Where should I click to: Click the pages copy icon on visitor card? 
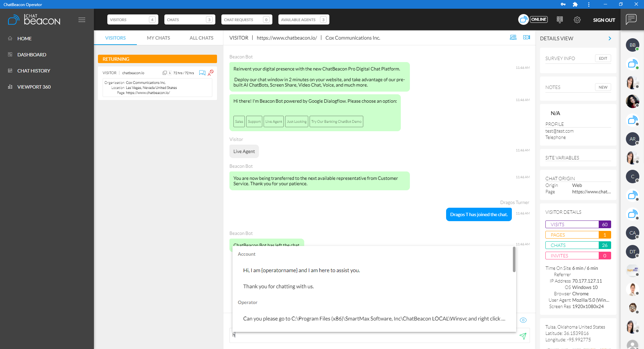[x=165, y=73]
